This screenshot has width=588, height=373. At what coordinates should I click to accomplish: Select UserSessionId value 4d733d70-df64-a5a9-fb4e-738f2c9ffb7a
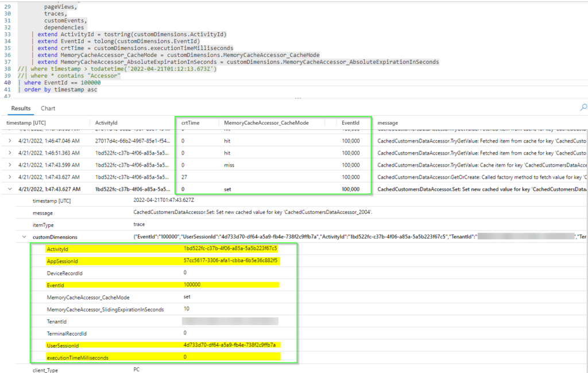click(x=230, y=345)
